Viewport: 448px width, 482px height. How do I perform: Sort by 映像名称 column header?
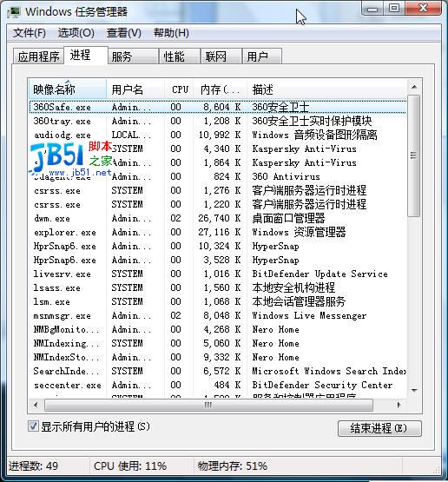(x=67, y=89)
